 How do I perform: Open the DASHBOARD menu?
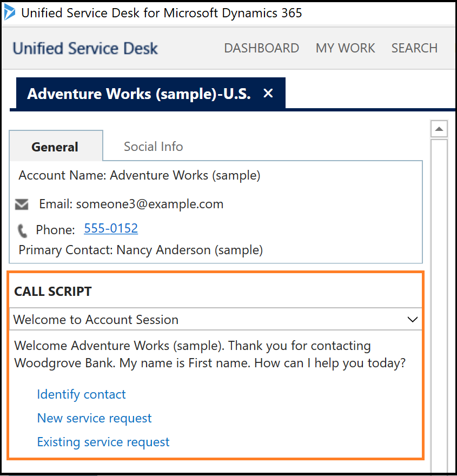point(261,48)
